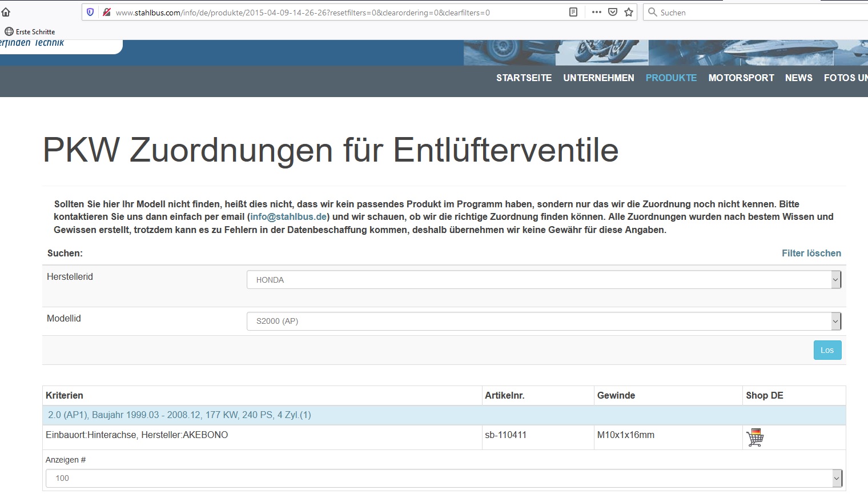The image size is (868, 498).
Task: Open the Anzeigen # dropdown showing 100
Action: [443, 478]
